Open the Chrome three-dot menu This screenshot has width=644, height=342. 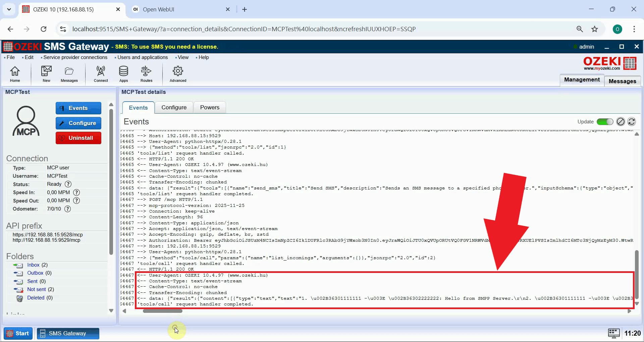click(634, 29)
